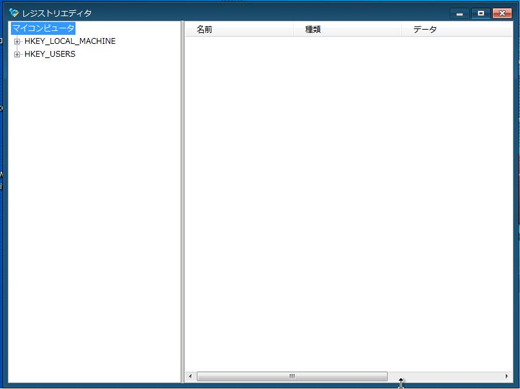Minimize the レジストリエディタ window
The image size is (520, 389).
click(460, 14)
